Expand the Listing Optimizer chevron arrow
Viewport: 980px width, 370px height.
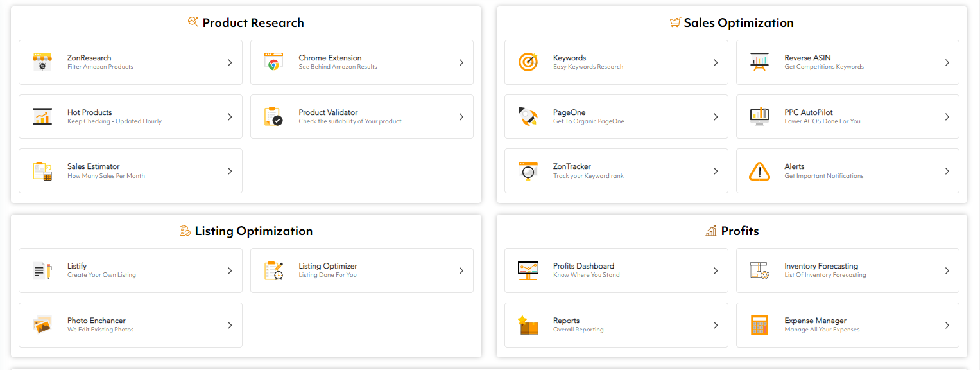tap(461, 270)
